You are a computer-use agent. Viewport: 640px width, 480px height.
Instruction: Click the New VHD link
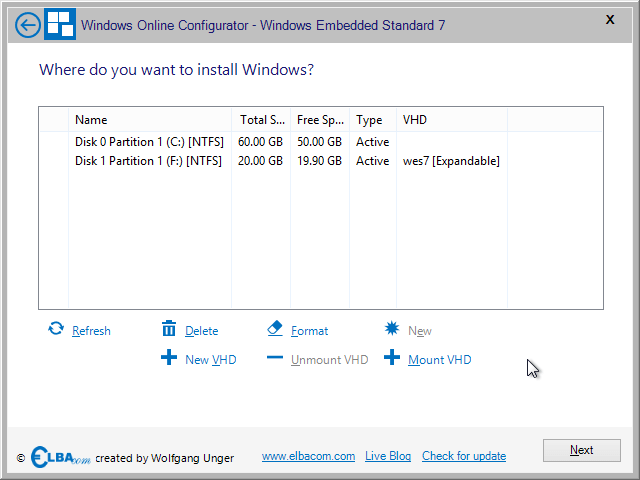point(211,360)
